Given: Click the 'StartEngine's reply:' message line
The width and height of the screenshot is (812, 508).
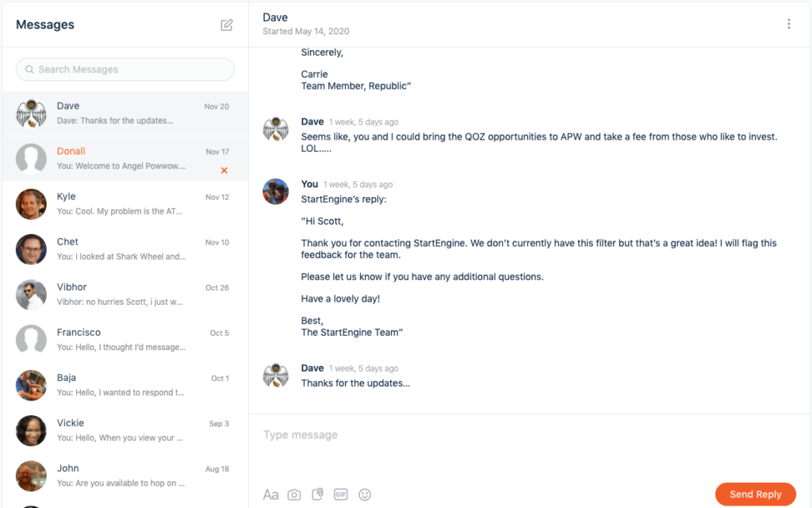Looking at the screenshot, I should pos(344,199).
